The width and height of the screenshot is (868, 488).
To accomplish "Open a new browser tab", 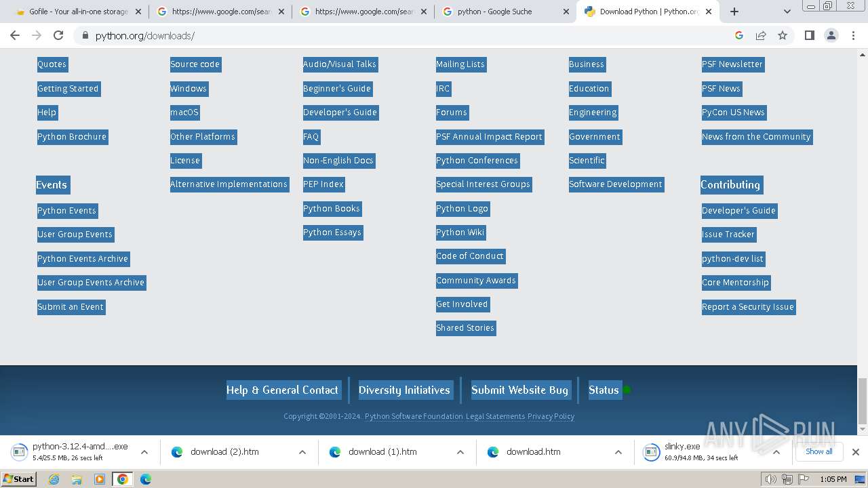I will [734, 12].
